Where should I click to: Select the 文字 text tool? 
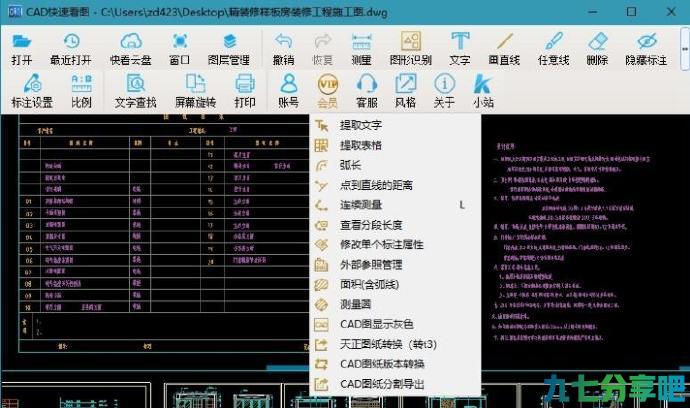[x=460, y=49]
